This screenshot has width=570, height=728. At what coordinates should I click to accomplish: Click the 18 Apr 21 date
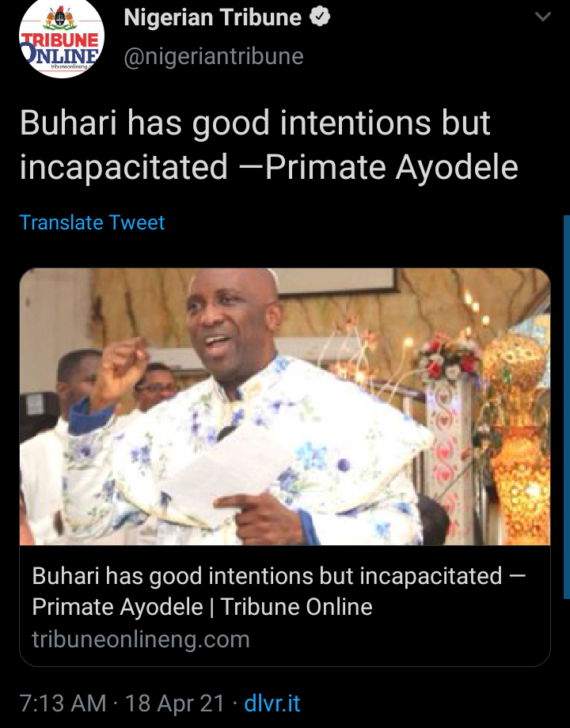(175, 703)
